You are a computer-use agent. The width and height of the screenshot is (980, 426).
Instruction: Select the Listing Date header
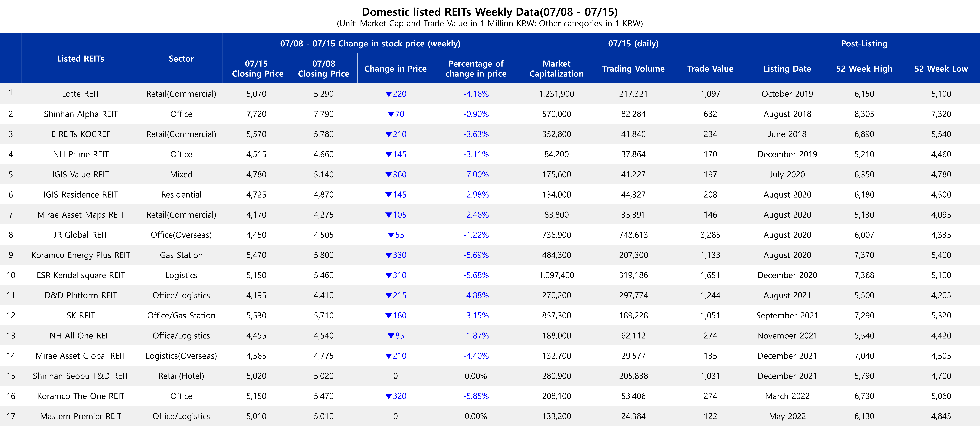click(x=788, y=69)
